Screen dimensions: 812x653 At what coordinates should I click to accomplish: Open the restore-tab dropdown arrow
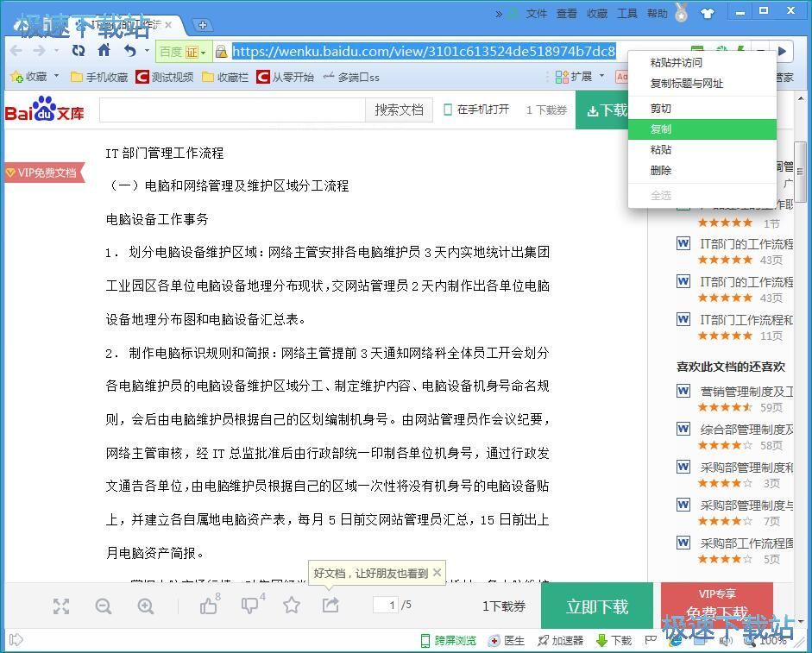147,51
